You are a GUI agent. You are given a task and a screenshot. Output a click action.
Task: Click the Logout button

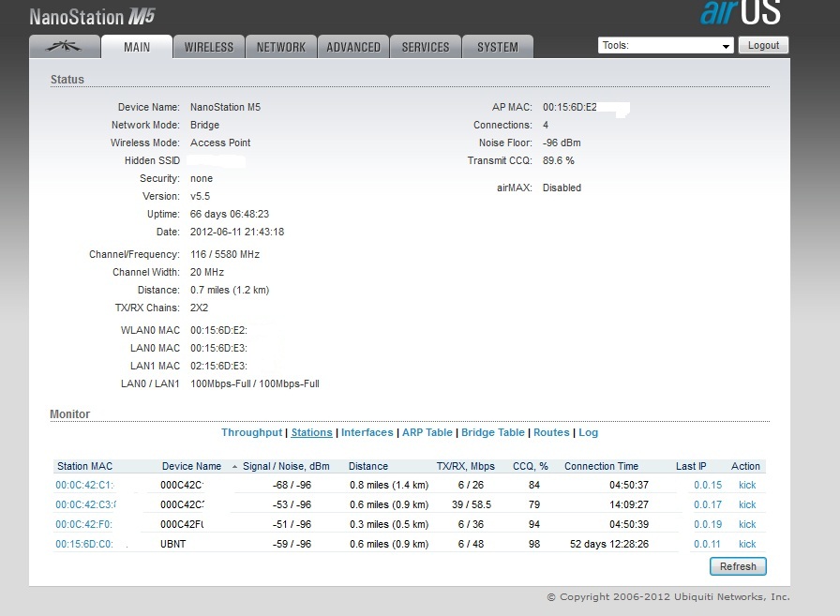763,46
